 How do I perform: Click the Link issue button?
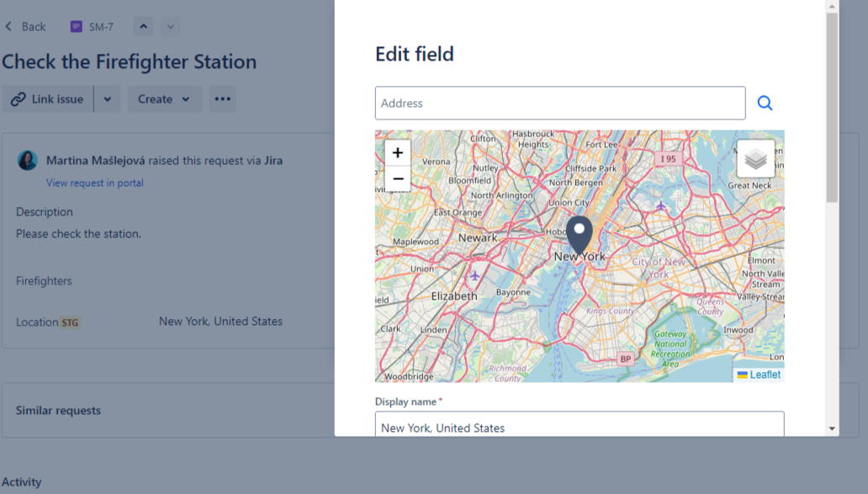point(48,99)
